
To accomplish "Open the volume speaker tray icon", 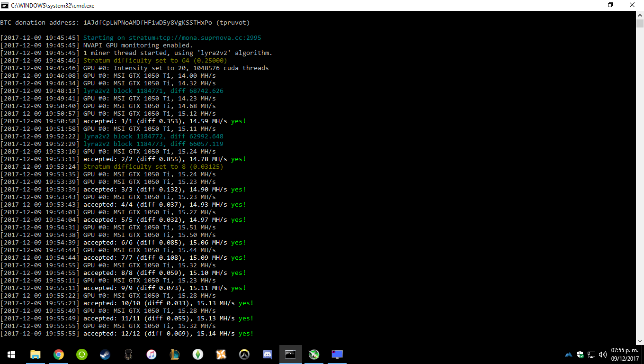I will pos(603,355).
